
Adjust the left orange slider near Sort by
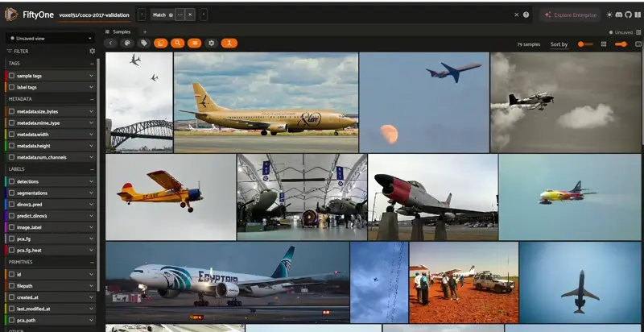(x=586, y=44)
